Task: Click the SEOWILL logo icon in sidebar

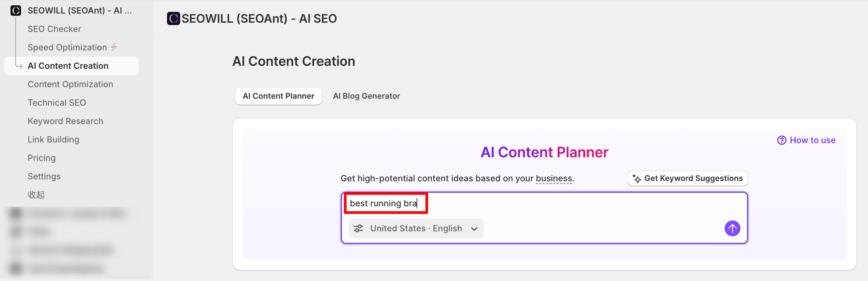Action: point(15,11)
